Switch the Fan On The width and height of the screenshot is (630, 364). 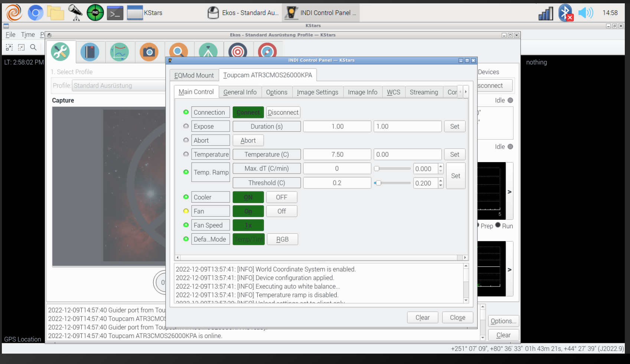[x=248, y=211]
